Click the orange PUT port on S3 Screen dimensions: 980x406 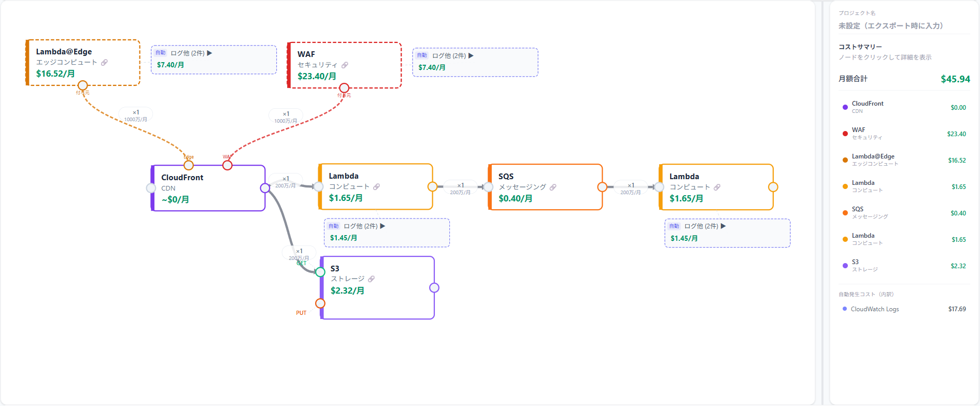coord(320,303)
